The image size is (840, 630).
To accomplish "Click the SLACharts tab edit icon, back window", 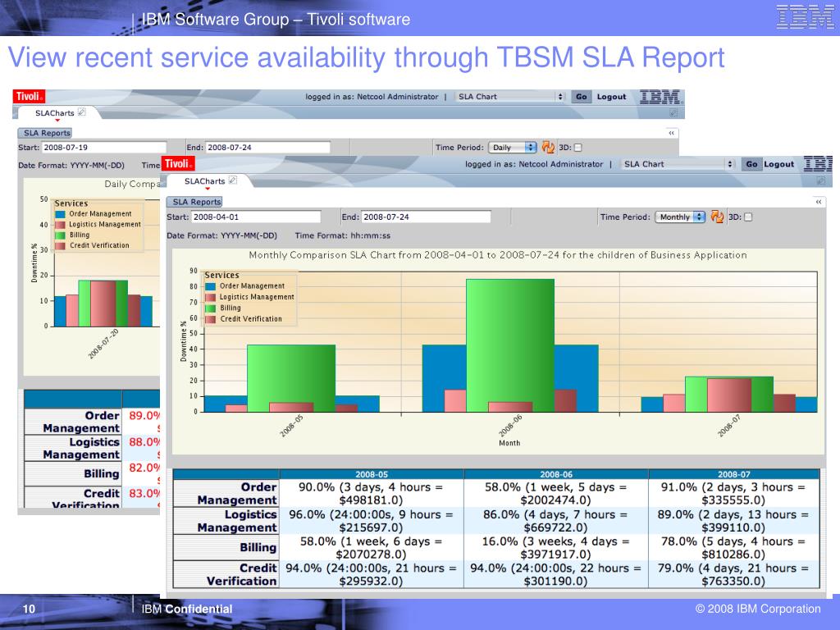I will [81, 112].
